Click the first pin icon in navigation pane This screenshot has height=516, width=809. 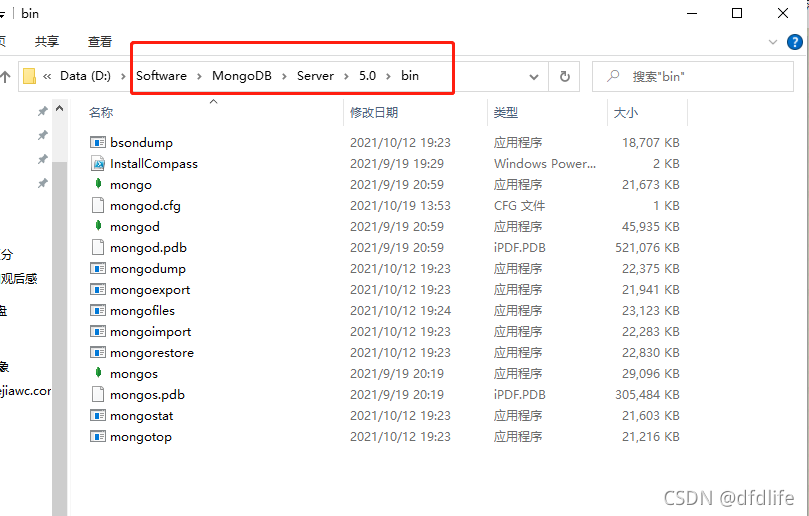pyautogui.click(x=43, y=111)
